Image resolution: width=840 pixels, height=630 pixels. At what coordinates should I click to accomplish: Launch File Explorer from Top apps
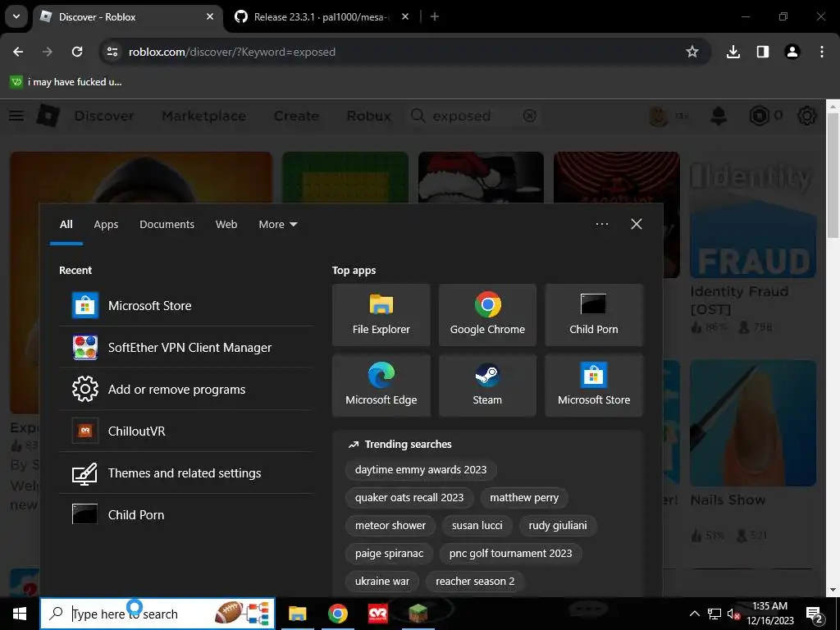[x=381, y=314]
